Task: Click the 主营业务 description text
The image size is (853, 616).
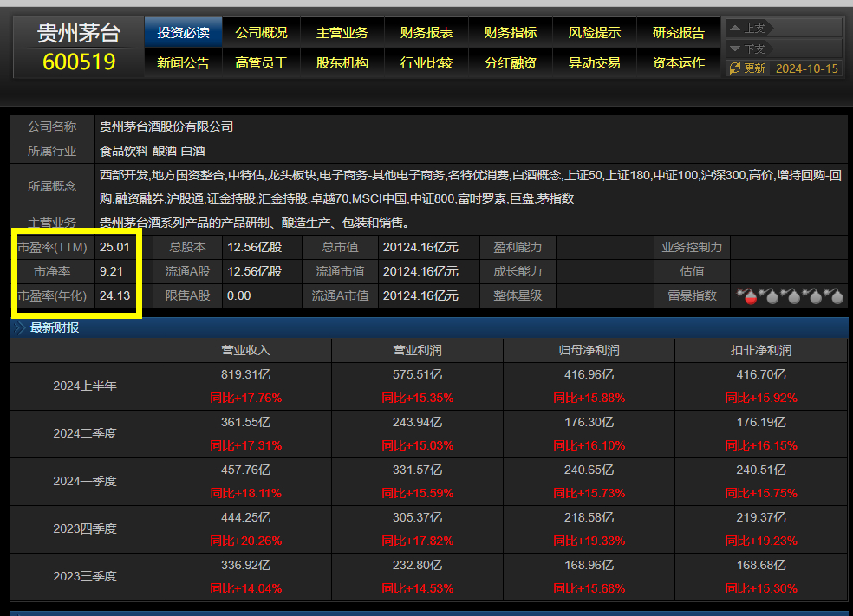Action: 255,223
